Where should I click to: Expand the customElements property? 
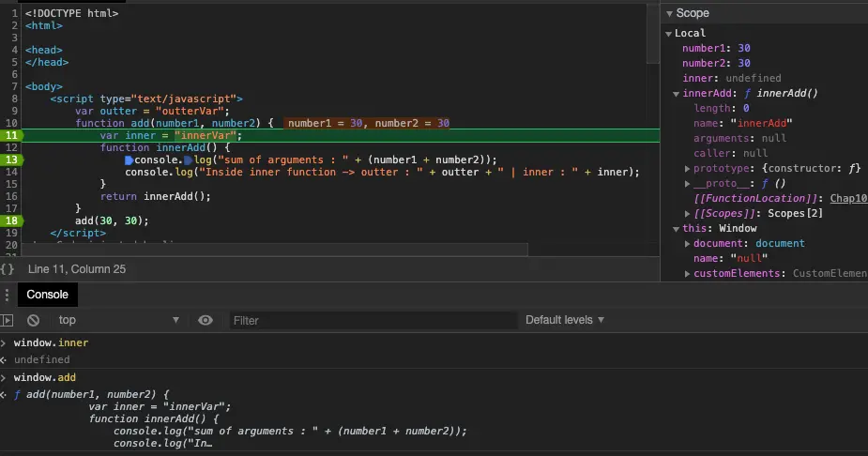[x=687, y=273]
